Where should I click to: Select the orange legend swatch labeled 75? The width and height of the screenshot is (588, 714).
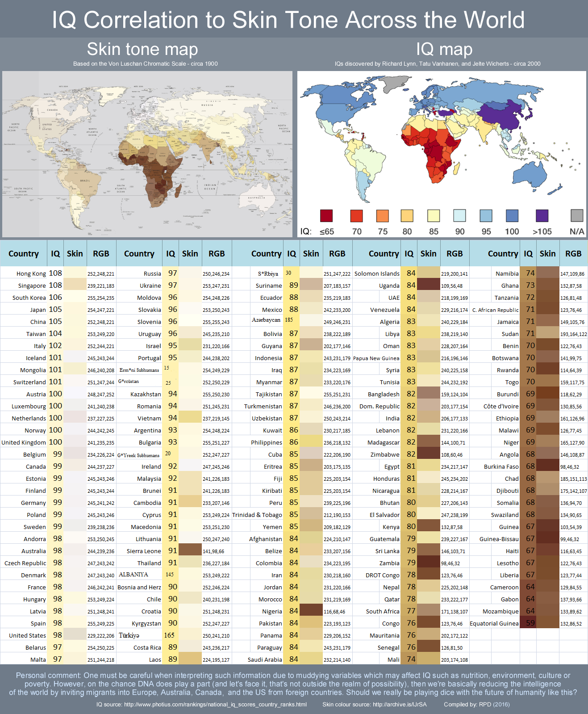[383, 216]
